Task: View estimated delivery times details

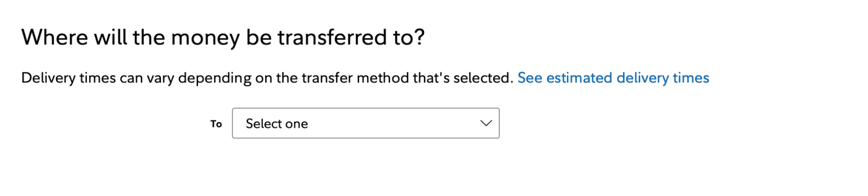Action: pyautogui.click(x=613, y=78)
